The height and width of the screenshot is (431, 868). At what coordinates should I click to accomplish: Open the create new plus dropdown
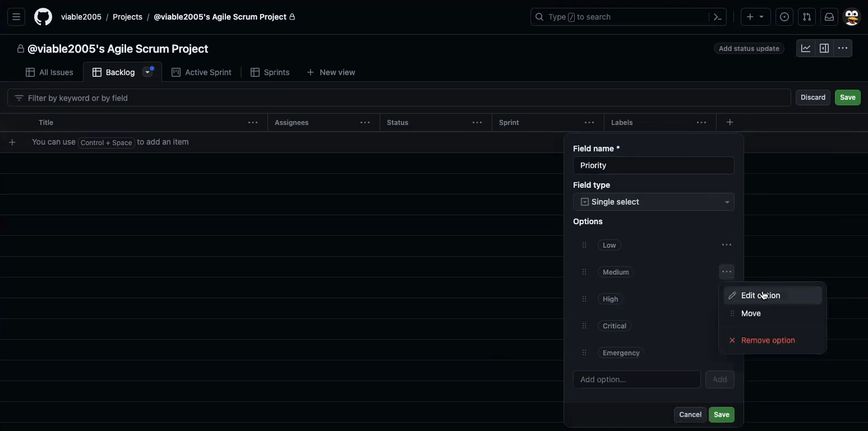click(755, 17)
